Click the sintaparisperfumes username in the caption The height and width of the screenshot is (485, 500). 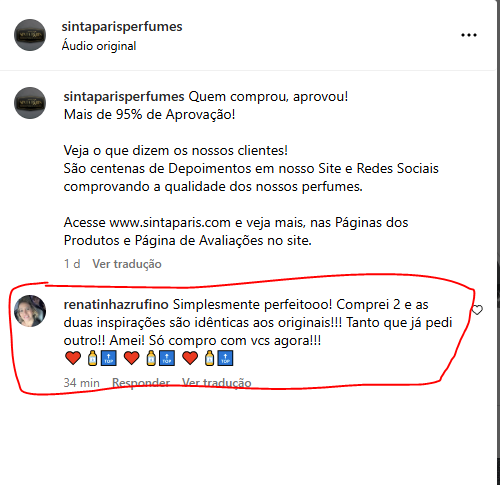124,97
